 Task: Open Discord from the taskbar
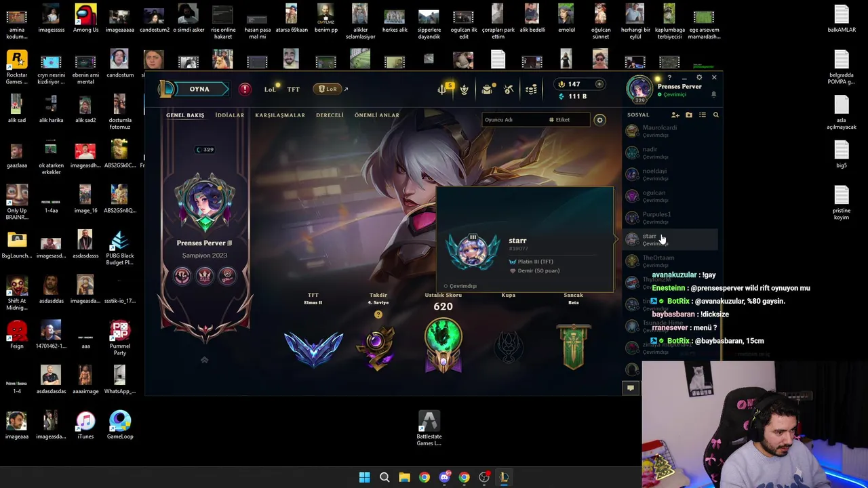pos(444,477)
